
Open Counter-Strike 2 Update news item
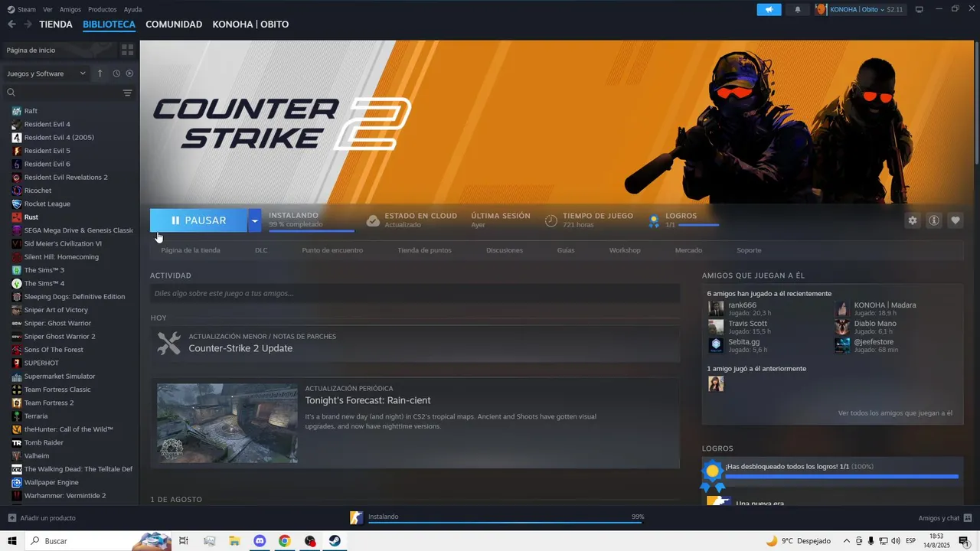[414, 343]
